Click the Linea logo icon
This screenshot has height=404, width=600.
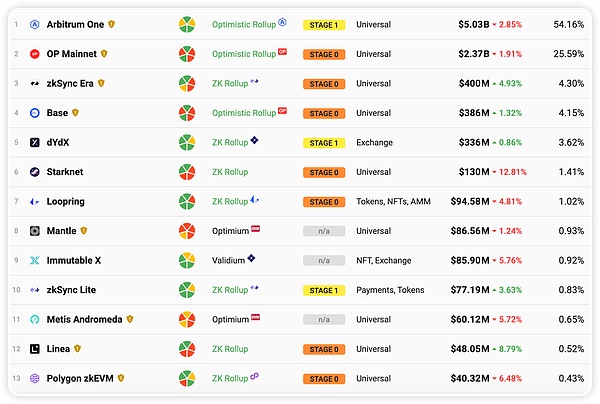35,349
